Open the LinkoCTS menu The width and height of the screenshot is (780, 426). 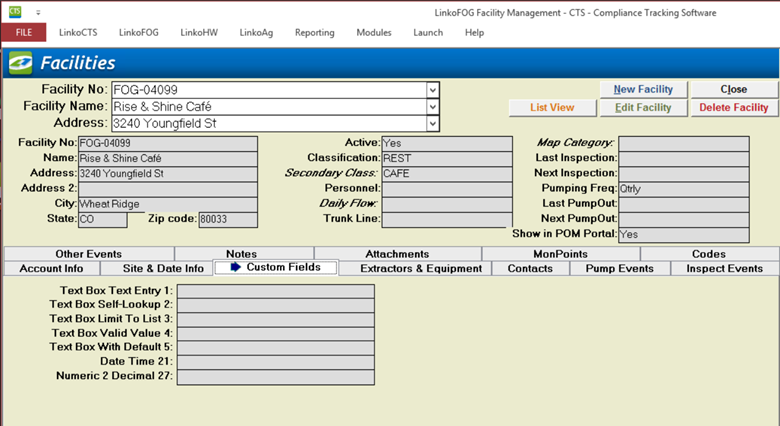(x=78, y=32)
